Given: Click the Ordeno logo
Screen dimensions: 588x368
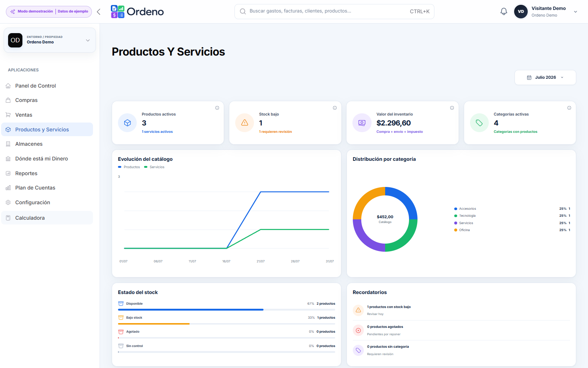Looking at the screenshot, I should [x=137, y=12].
